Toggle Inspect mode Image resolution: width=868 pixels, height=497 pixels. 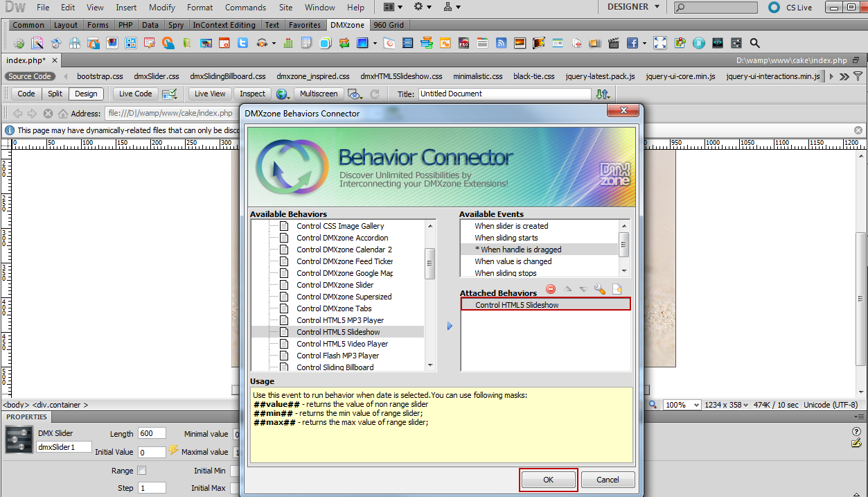click(x=253, y=94)
